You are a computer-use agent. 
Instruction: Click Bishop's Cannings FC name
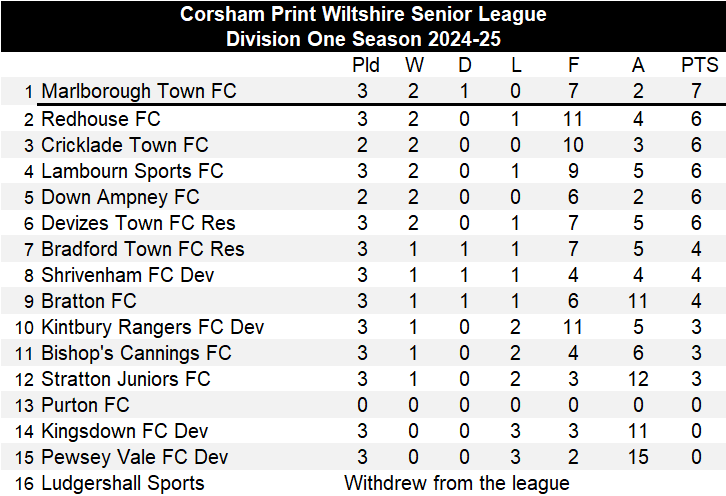(x=136, y=353)
